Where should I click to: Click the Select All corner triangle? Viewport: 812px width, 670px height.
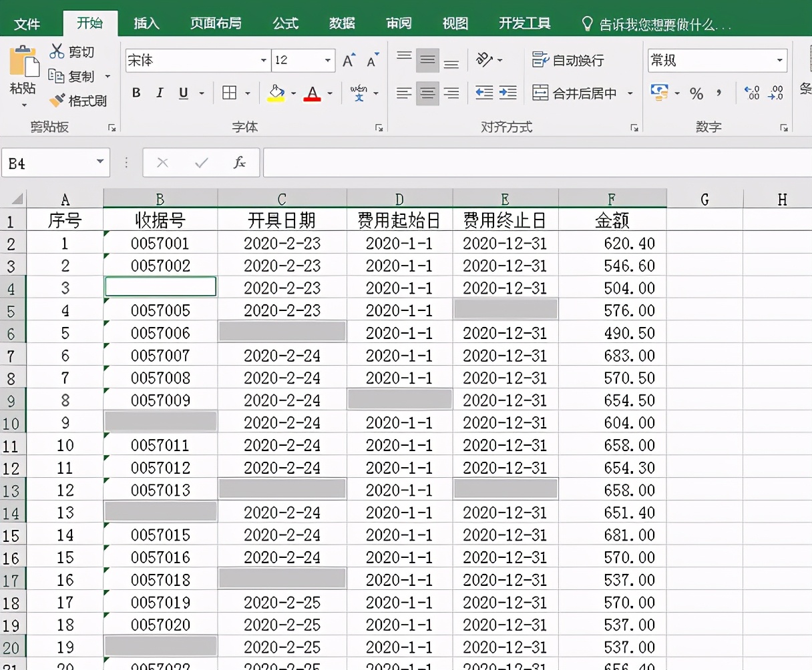click(17, 199)
